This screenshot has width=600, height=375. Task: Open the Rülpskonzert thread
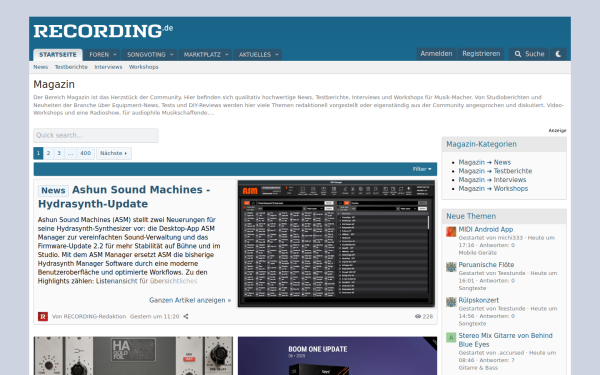pyautogui.click(x=479, y=300)
